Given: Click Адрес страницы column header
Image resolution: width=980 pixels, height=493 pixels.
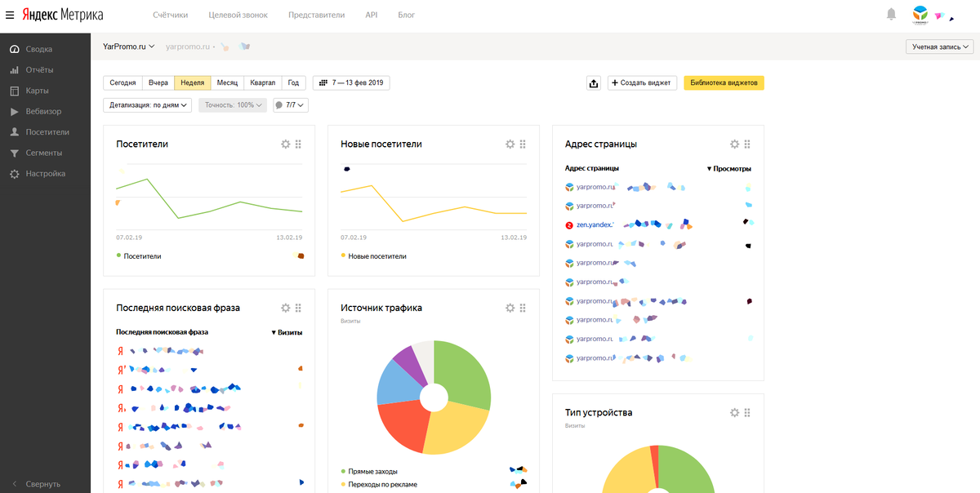Looking at the screenshot, I should 591,168.
